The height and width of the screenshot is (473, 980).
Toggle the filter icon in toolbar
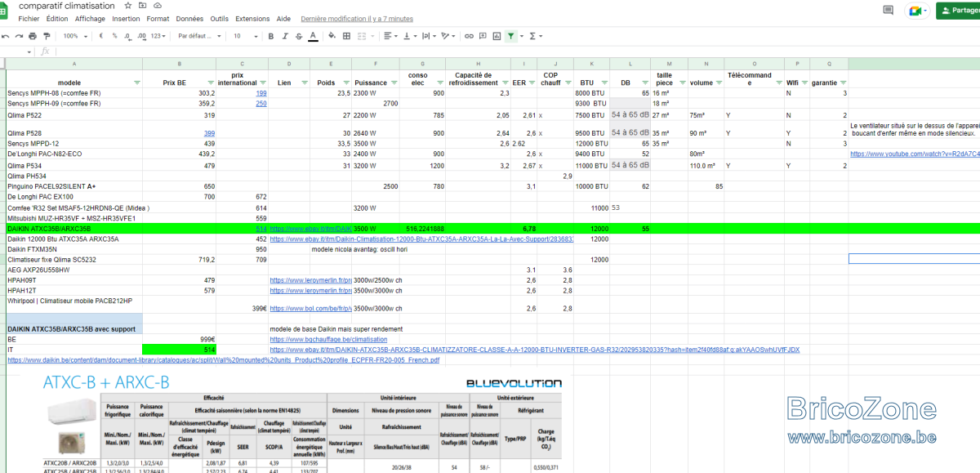510,36
